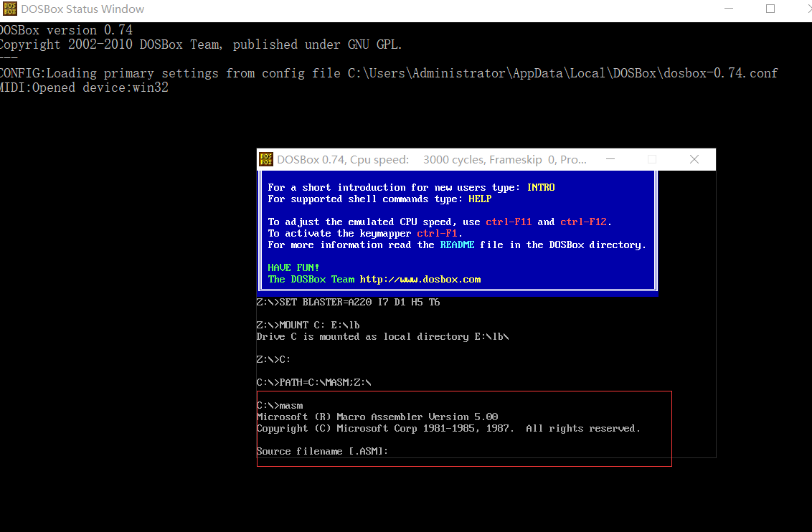812x532 pixels.
Task: Minimize the DOSBox Status Window
Action: (x=729, y=9)
